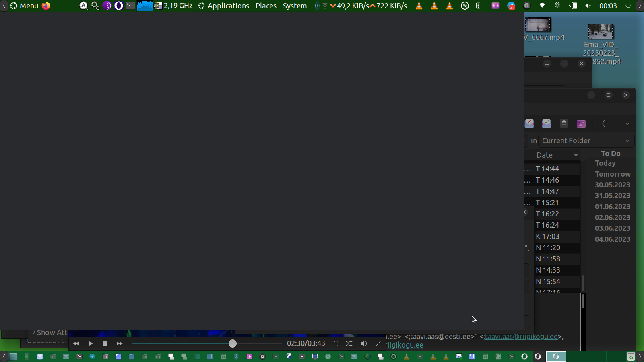Start playback with the play button
Viewport: 644px width, 362px height.
click(x=91, y=343)
